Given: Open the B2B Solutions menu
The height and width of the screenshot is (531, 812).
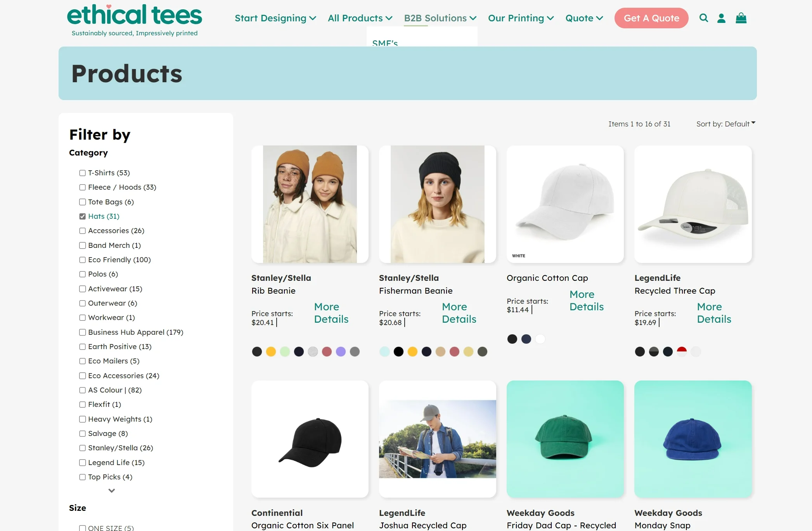Looking at the screenshot, I should click(440, 18).
